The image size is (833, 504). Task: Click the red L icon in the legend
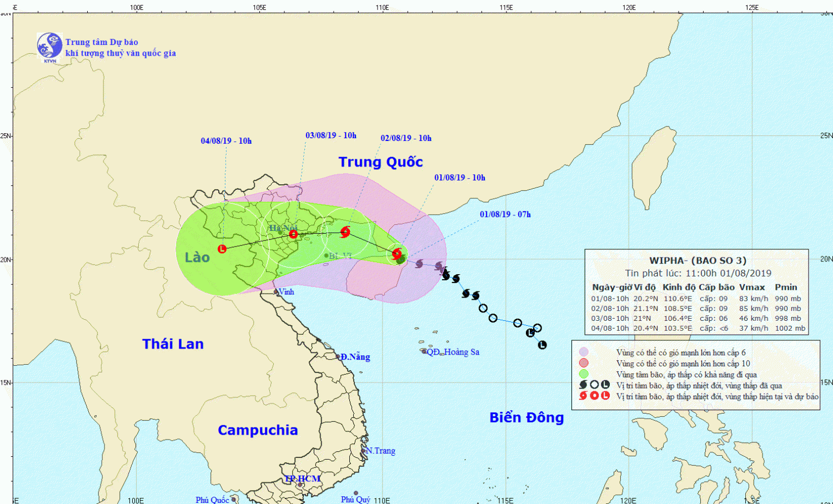605,396
